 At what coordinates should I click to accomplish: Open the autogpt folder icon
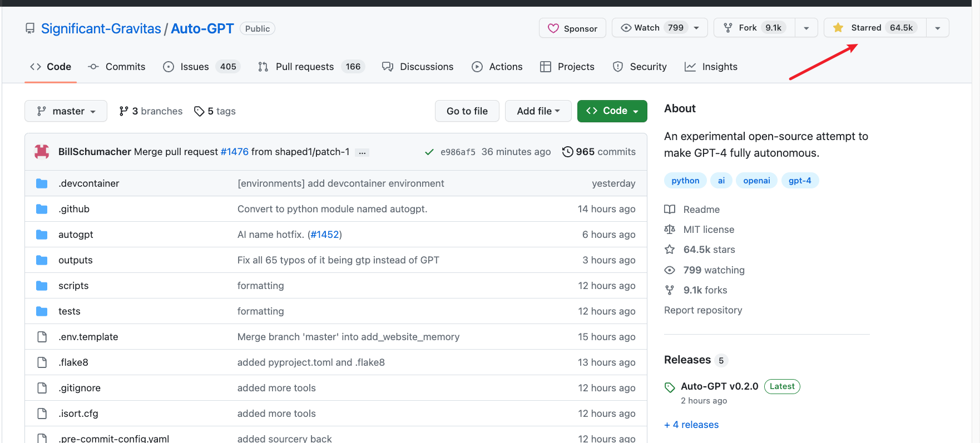click(x=42, y=235)
